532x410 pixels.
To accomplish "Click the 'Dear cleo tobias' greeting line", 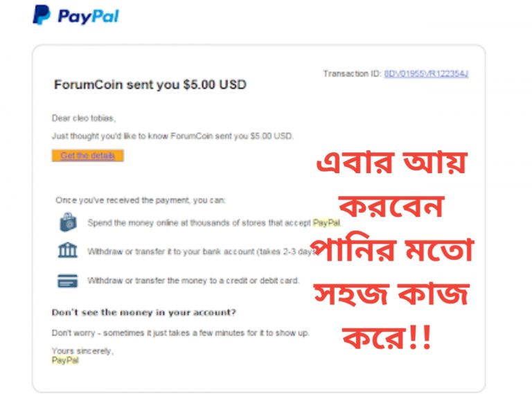I will pyautogui.click(x=84, y=118).
